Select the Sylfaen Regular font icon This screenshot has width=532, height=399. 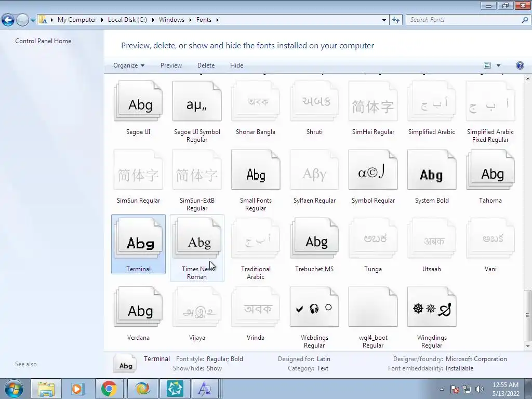click(314, 170)
